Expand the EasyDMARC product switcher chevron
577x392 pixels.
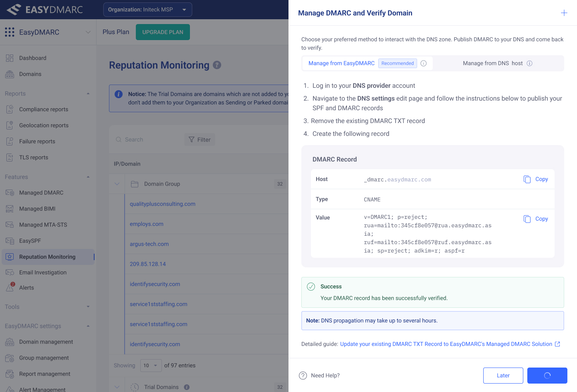88,32
